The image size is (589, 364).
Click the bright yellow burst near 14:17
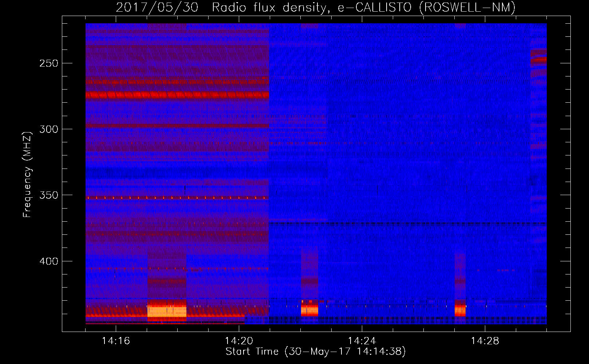click(x=167, y=312)
